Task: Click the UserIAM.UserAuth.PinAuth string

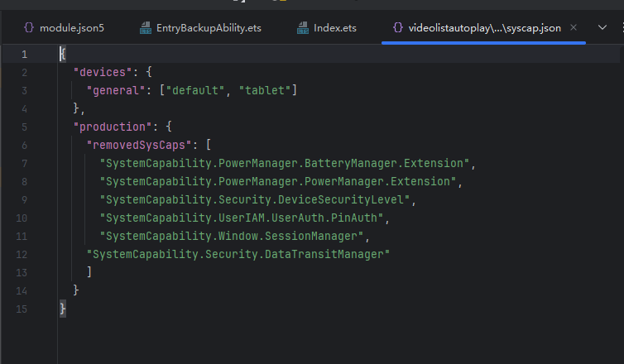Action: tap(242, 218)
